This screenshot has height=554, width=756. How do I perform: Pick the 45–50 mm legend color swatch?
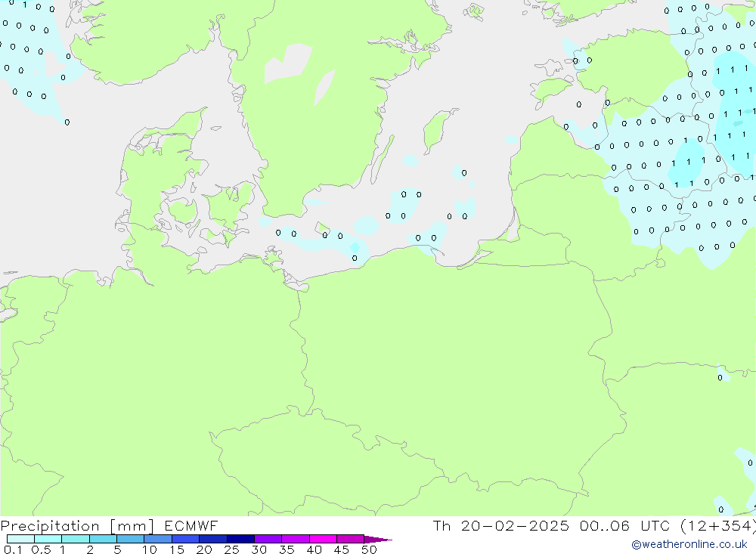(351, 539)
